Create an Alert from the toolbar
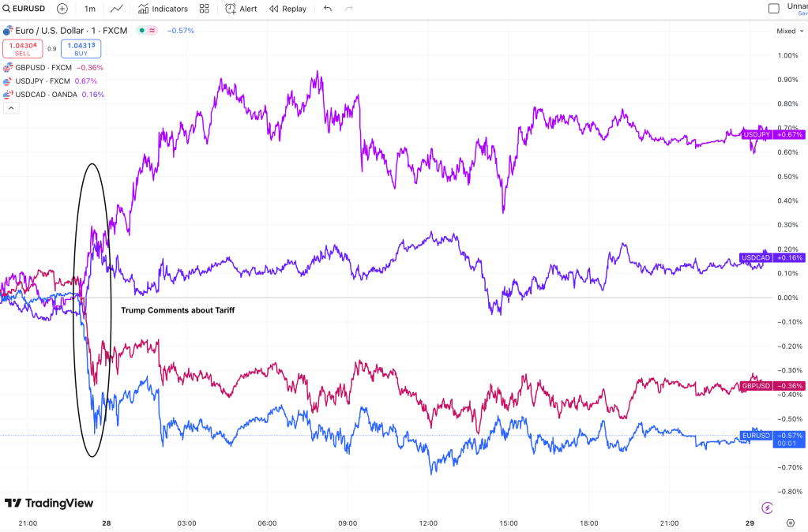 coord(241,9)
